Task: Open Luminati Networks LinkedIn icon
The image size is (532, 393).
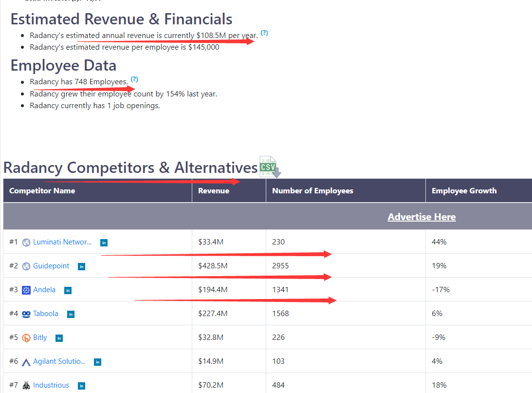Action: point(104,243)
